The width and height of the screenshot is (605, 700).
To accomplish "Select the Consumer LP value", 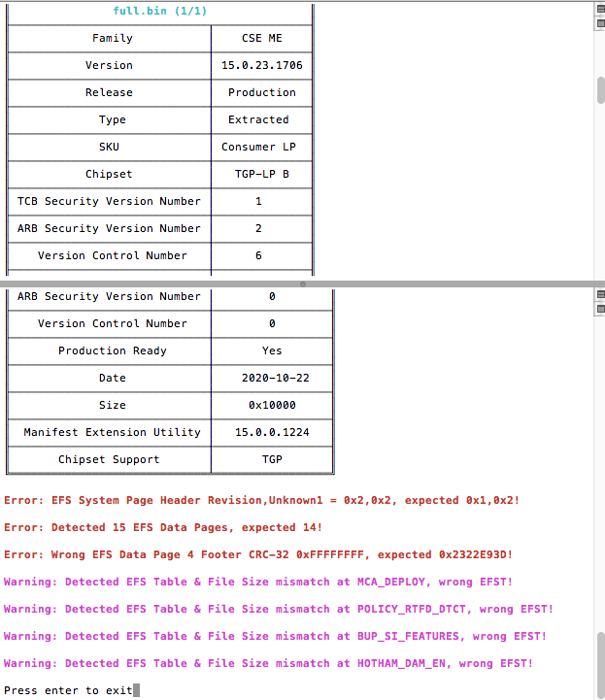I will tap(258, 147).
